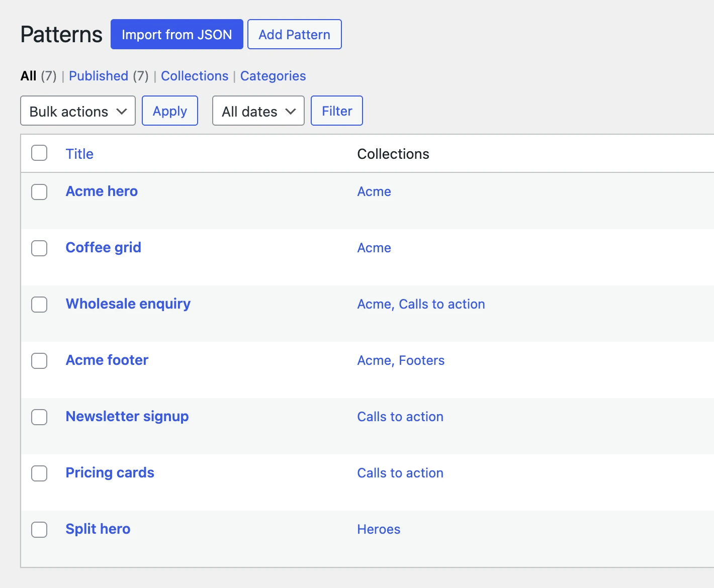Screen dimensions: 714x588
Task: Open the Newsletter signup pattern
Action: 127,417
